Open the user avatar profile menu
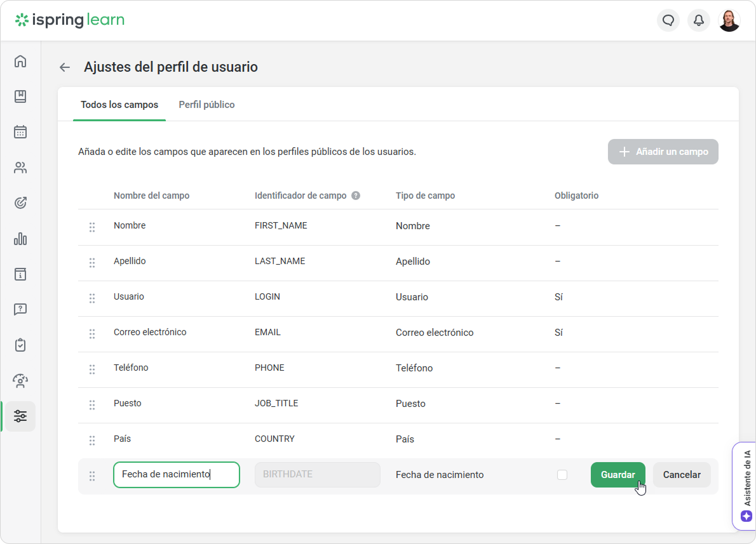The width and height of the screenshot is (756, 544). 729,20
